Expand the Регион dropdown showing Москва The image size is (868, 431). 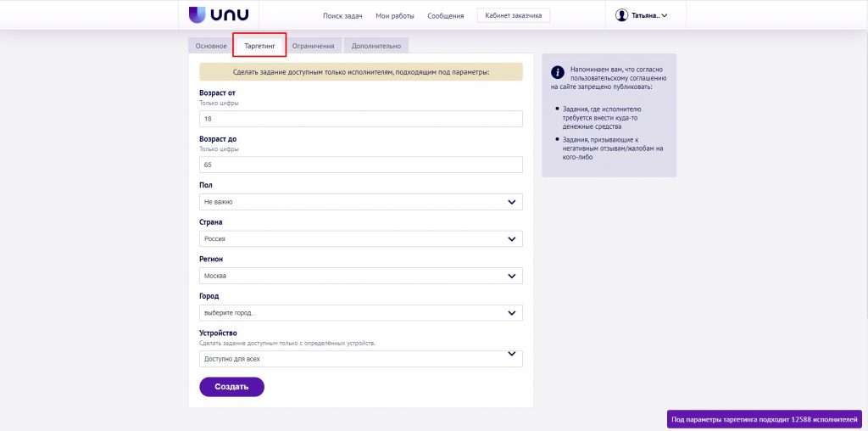(x=361, y=276)
